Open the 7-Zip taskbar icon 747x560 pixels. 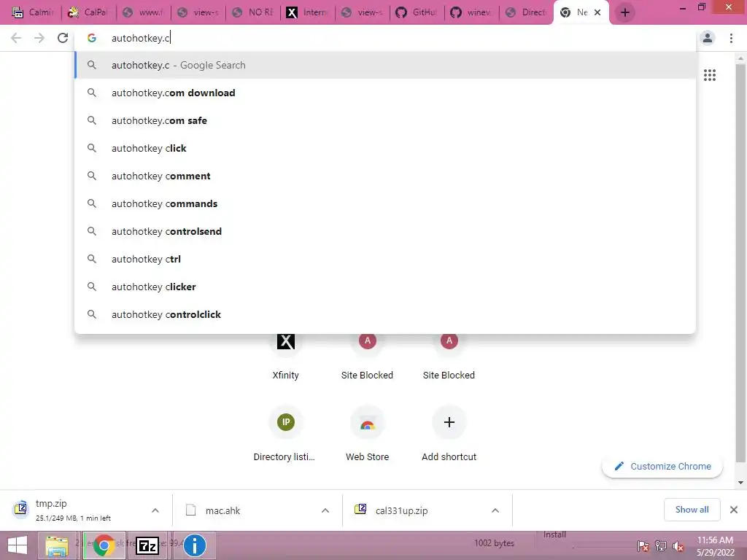click(x=147, y=545)
